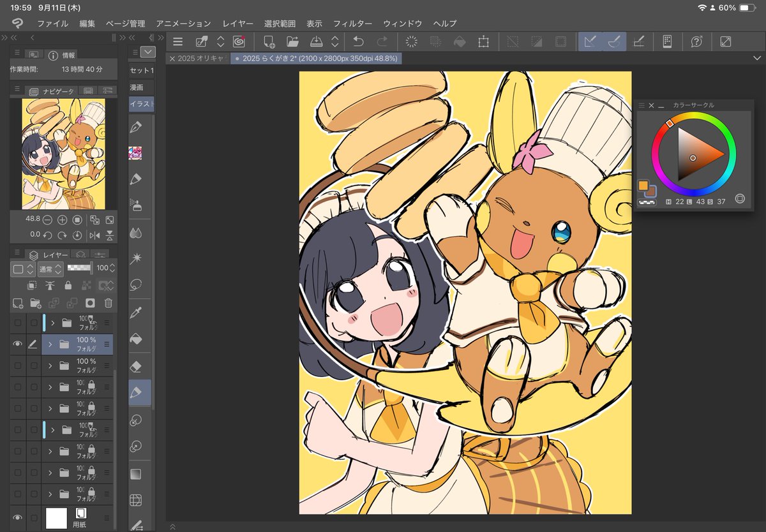
Task: Select transparent color swatch below main color
Action: click(x=647, y=202)
